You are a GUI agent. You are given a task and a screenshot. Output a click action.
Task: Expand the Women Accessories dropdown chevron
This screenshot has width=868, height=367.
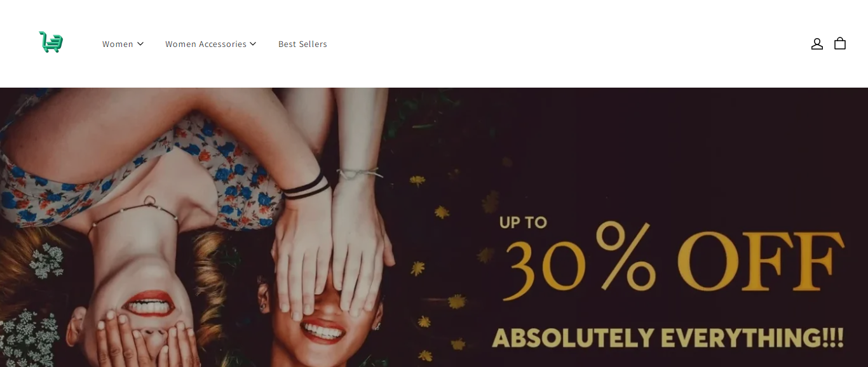[x=253, y=44]
